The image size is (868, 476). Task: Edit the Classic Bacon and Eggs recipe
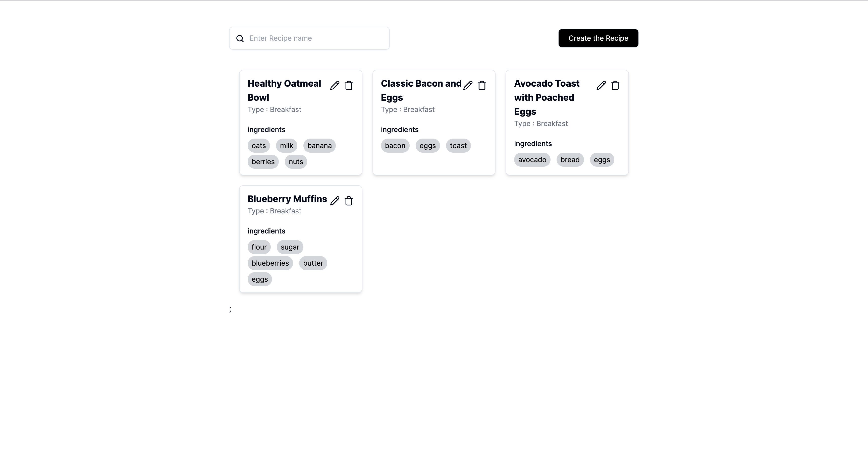pos(468,86)
